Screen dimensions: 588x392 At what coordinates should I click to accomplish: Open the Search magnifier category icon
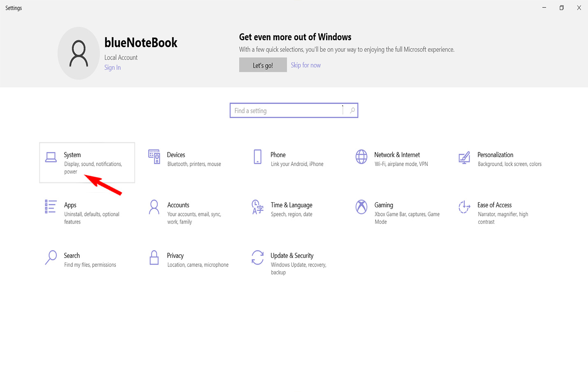click(x=51, y=257)
